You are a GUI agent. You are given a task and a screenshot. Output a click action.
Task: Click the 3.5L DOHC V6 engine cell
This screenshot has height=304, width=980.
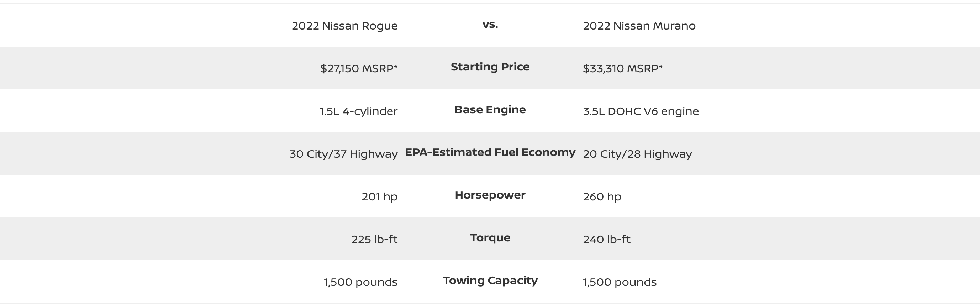pyautogui.click(x=641, y=111)
